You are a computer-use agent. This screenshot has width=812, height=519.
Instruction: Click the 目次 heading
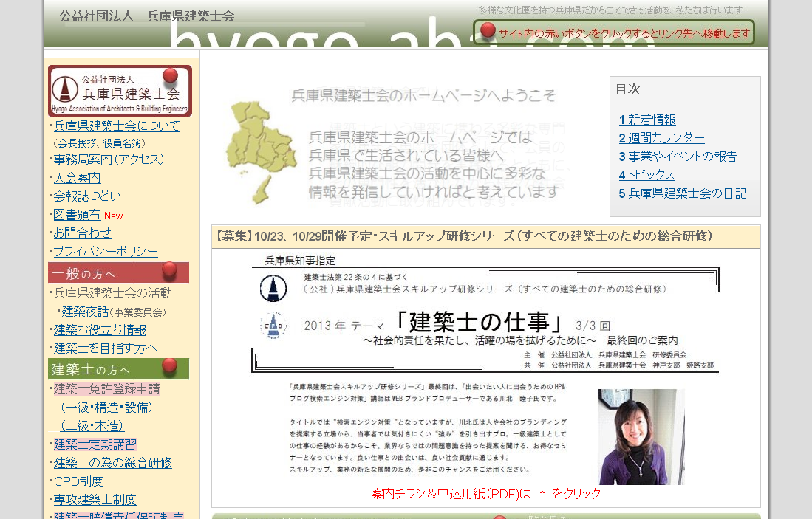[x=628, y=89]
